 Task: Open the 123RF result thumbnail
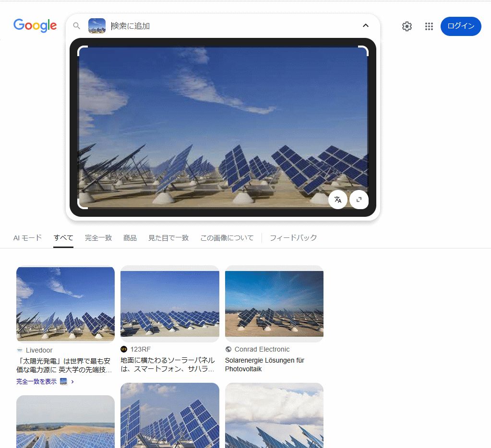[169, 304]
